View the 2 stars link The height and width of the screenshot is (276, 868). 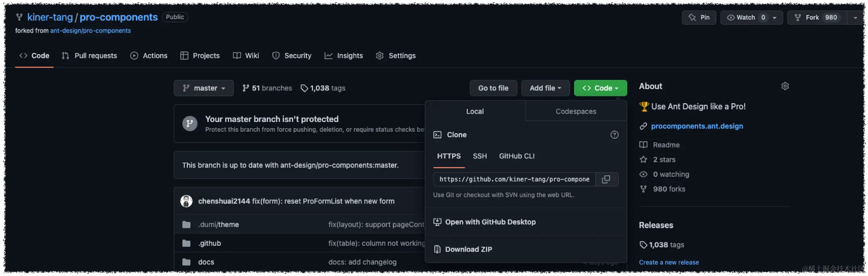(x=657, y=160)
